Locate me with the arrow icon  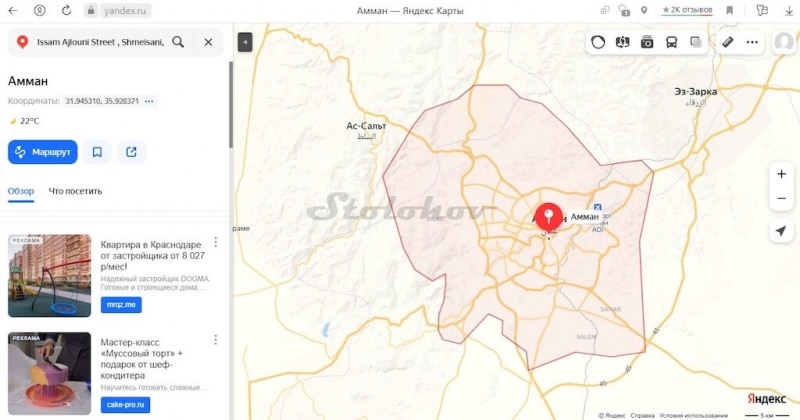click(781, 231)
